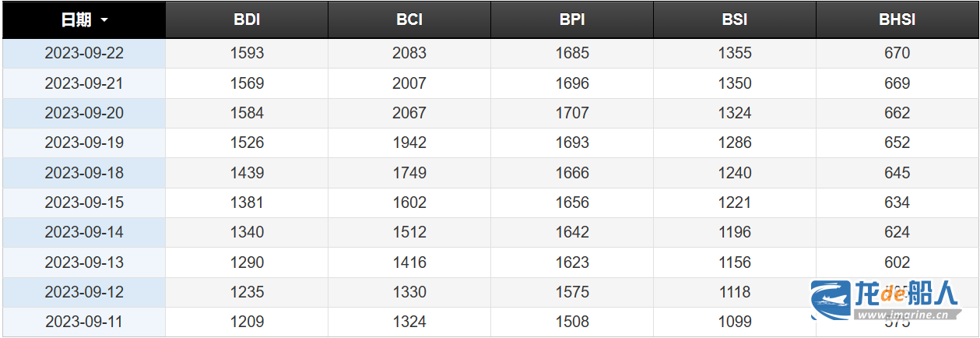Select the 2023-09-20 date row

[84, 113]
